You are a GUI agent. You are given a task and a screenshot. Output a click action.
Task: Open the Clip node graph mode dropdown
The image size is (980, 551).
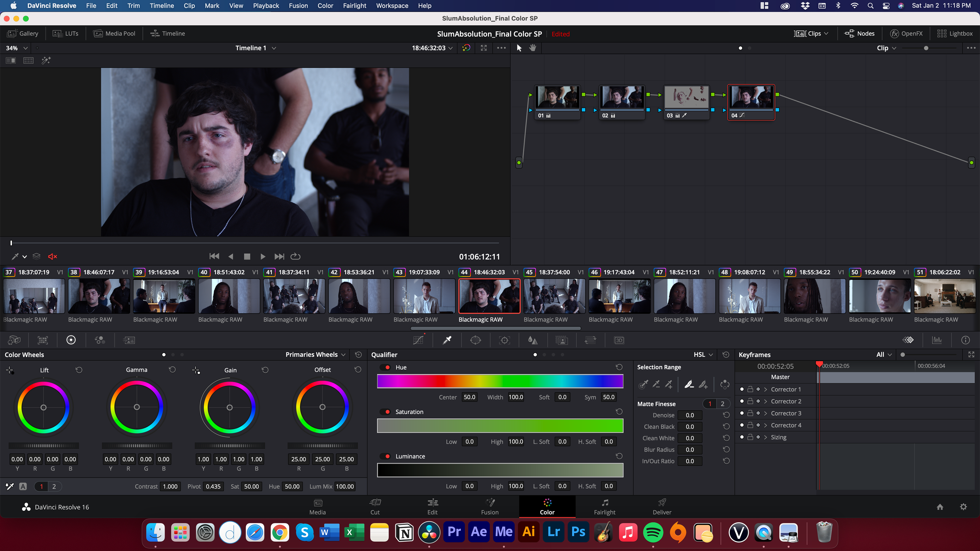(886, 48)
